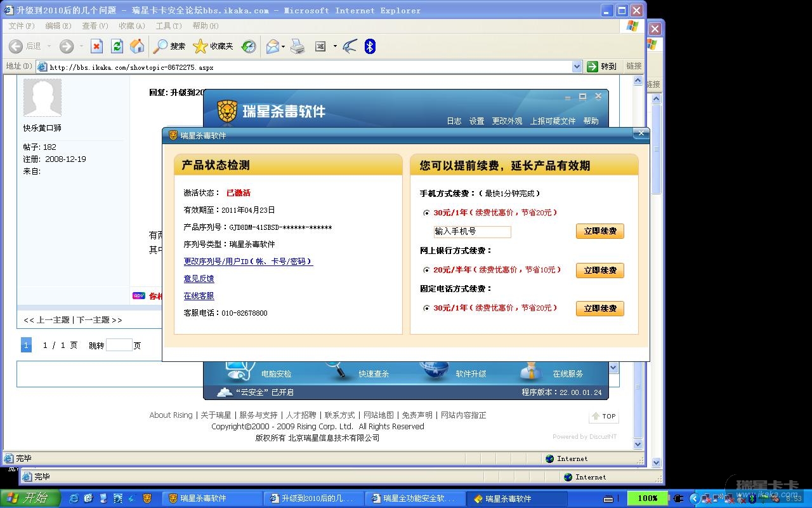Image resolution: width=812 pixels, height=508 pixels.
Task: Open the 更改序列号/用户ID link
Action: (x=248, y=262)
